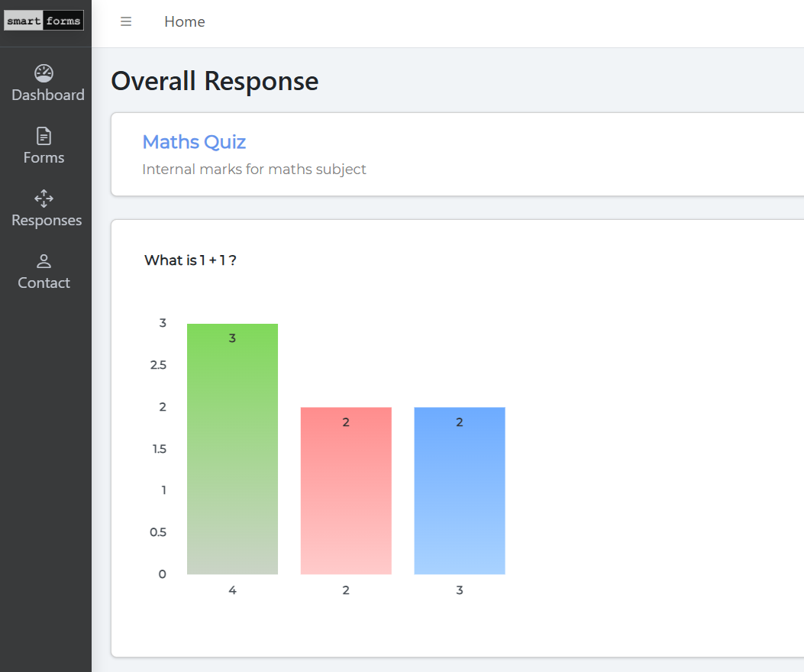Click the value label 3 on the green bar
Image resolution: width=804 pixels, height=672 pixels.
click(x=232, y=338)
